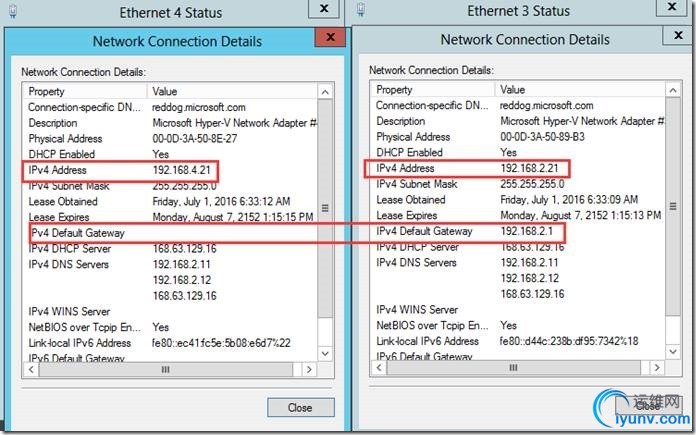The height and width of the screenshot is (435, 696).
Task: Click Property column header in Ethernet 3 details
Action: pos(433,90)
